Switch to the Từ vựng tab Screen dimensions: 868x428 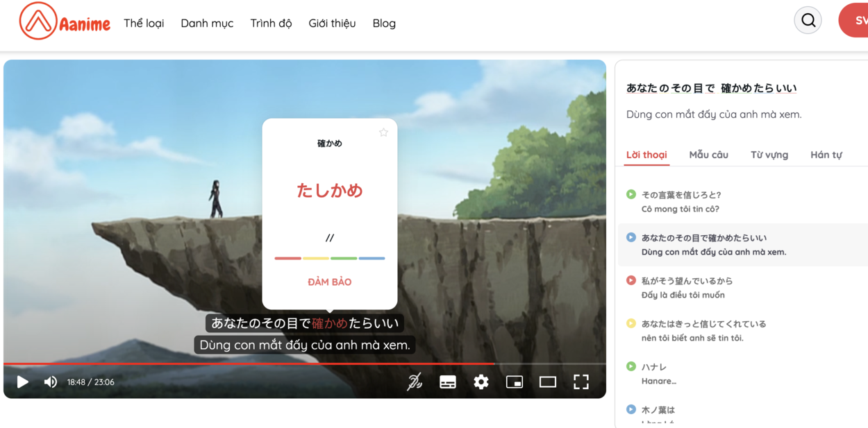769,155
